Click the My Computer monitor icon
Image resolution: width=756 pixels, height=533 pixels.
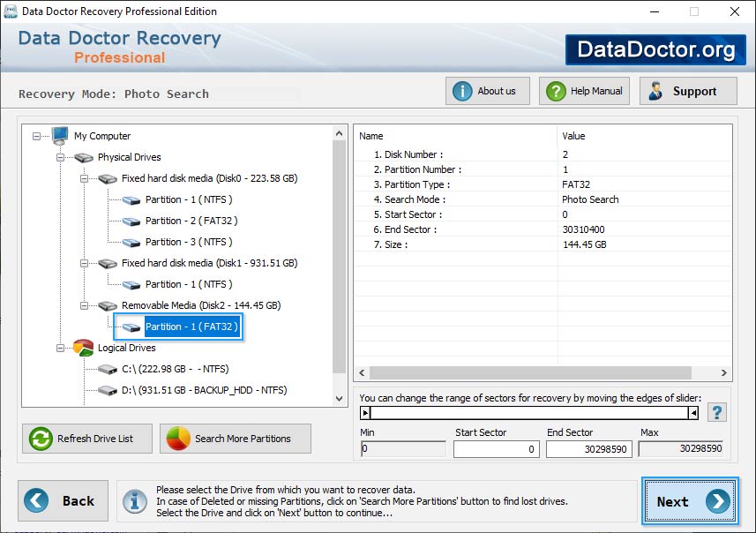pyautogui.click(x=60, y=136)
